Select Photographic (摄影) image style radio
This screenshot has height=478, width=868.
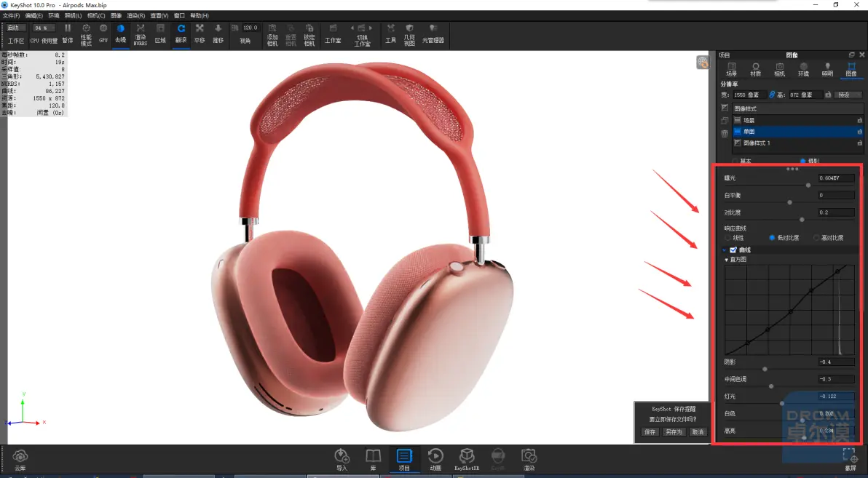pos(802,161)
